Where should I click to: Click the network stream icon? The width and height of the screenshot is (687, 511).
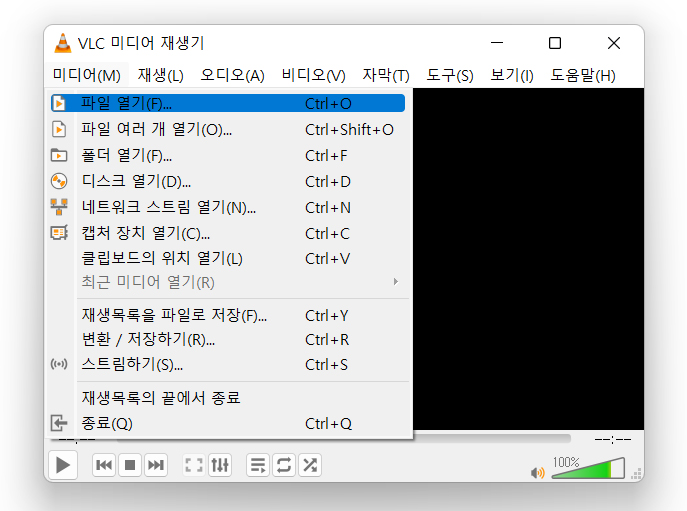coord(59,207)
